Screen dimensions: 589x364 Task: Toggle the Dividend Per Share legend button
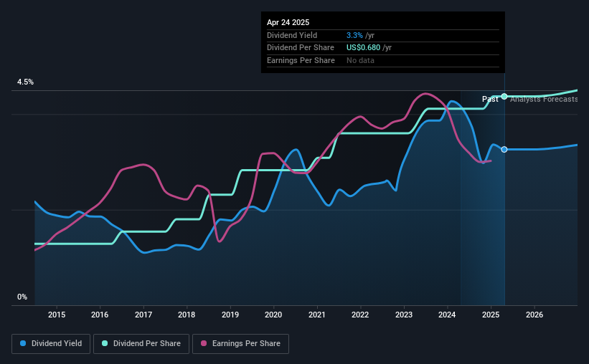141,344
